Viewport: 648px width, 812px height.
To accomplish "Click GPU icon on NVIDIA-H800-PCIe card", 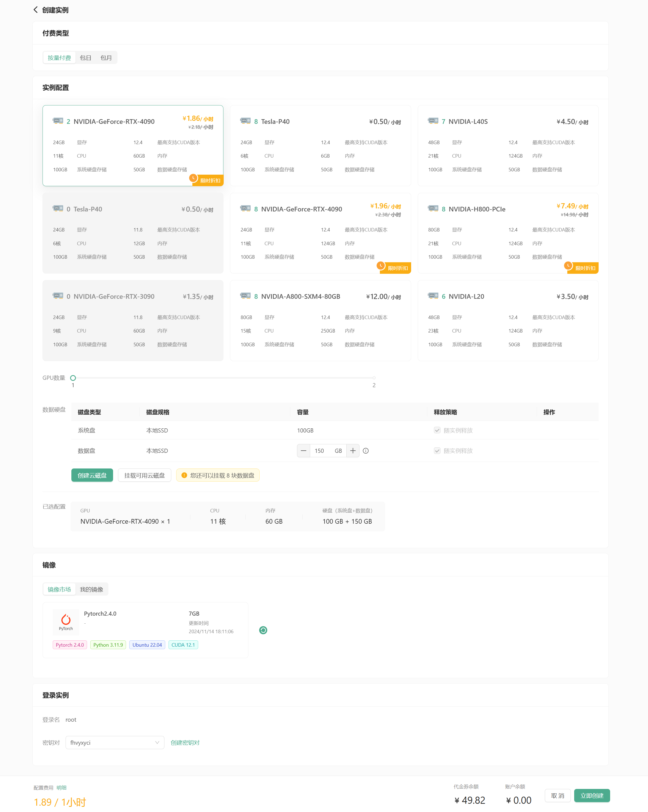I will (433, 208).
